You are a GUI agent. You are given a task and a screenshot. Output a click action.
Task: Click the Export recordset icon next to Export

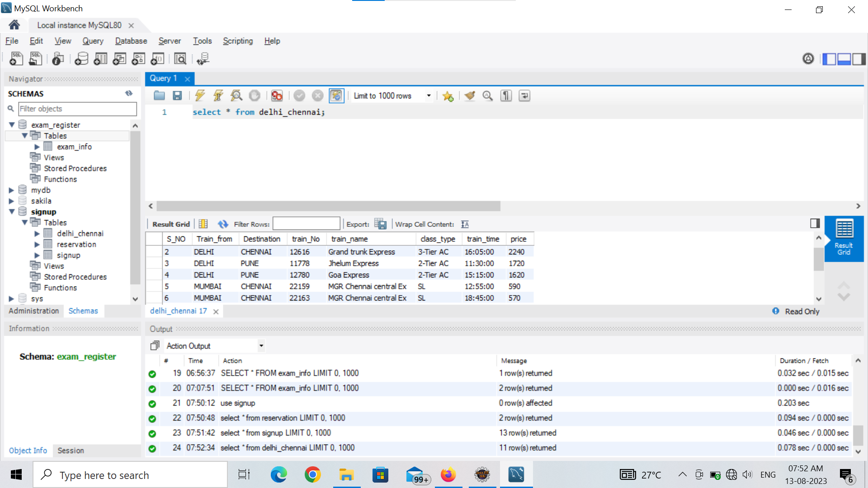click(381, 224)
